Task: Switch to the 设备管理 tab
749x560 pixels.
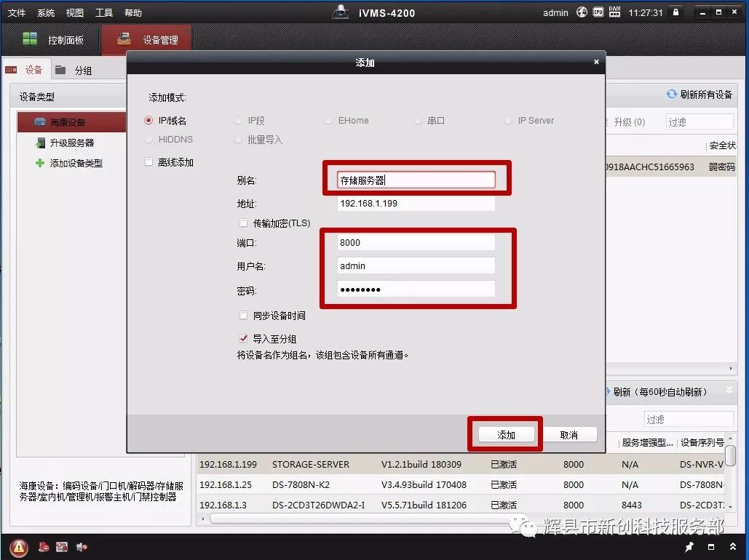Action: [146, 39]
